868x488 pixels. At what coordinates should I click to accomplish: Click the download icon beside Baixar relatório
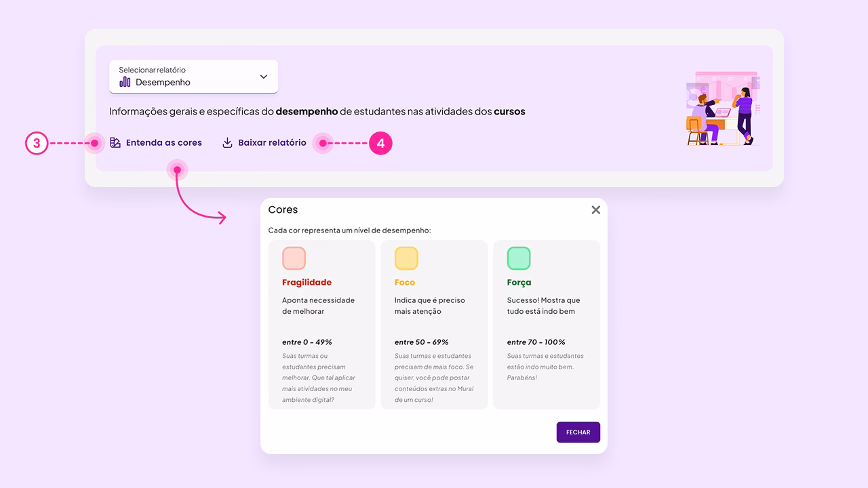228,143
